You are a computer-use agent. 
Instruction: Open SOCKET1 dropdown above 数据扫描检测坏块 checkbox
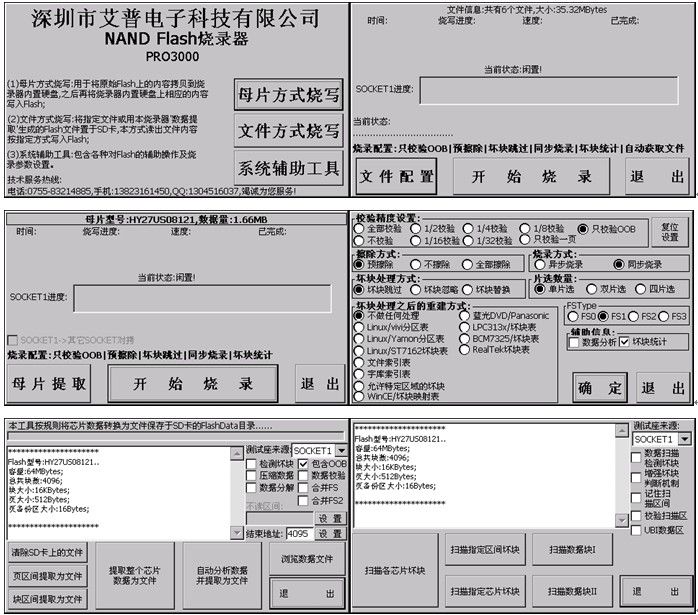click(x=684, y=439)
